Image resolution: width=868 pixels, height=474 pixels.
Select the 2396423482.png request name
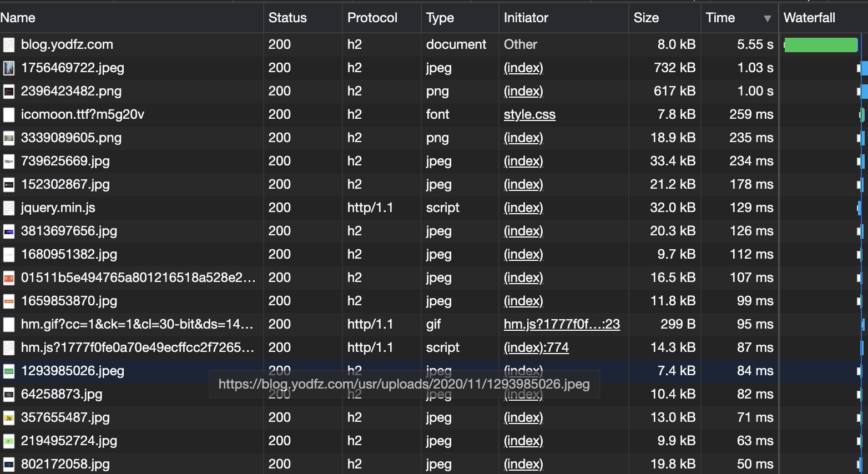(71, 91)
